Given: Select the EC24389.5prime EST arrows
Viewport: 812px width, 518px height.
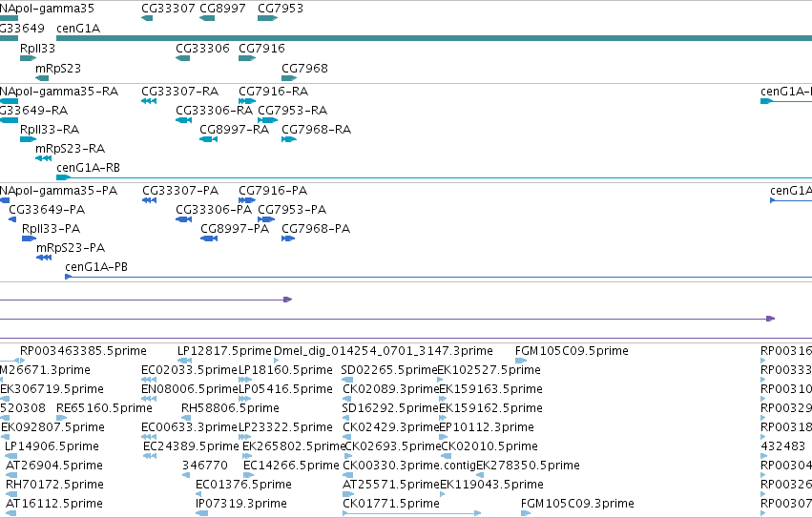Looking at the screenshot, I should [x=150, y=456].
